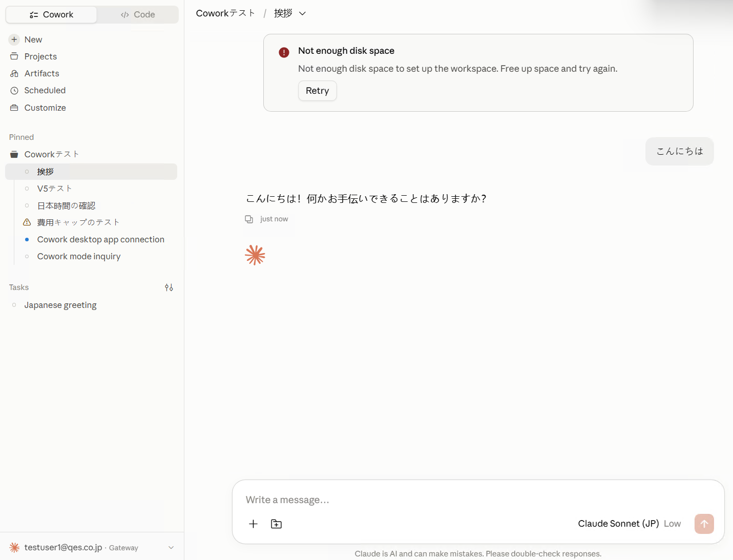The width and height of the screenshot is (733, 560).
Task: Click the assistant reply こんにちは！何かお手伝い text
Action: click(x=366, y=199)
